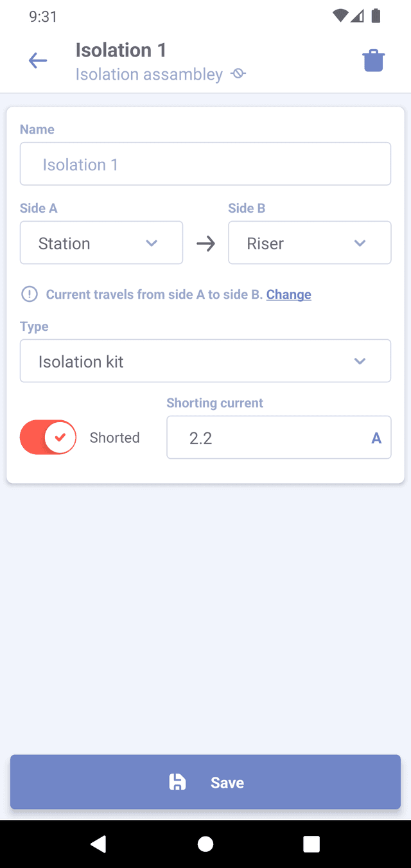Open the Side B Riser dropdown

click(x=310, y=243)
